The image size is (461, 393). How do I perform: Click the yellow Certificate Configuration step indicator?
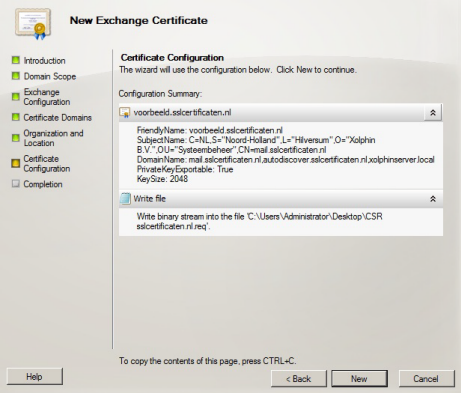point(16,163)
